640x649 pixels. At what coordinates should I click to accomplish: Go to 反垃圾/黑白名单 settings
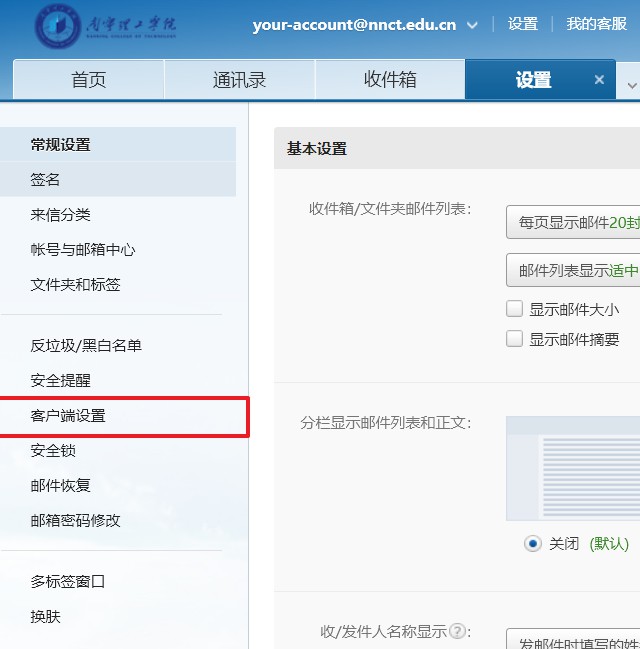86,346
